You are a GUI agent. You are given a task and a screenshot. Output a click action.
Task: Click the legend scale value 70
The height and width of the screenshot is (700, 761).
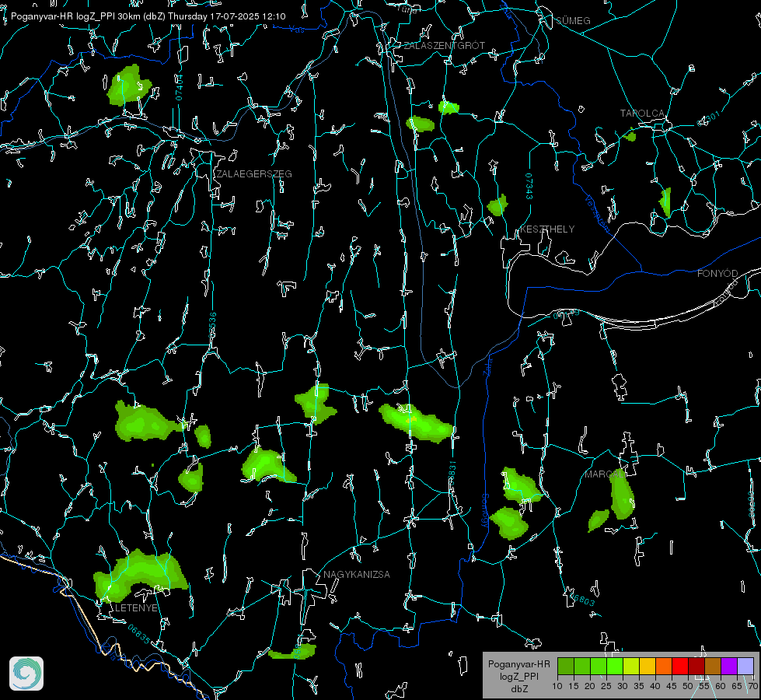click(753, 687)
